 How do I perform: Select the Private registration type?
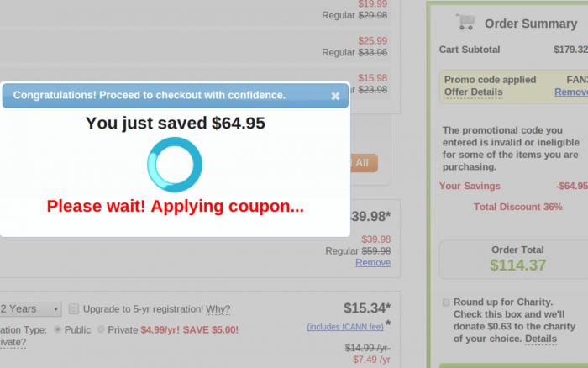coord(101,329)
